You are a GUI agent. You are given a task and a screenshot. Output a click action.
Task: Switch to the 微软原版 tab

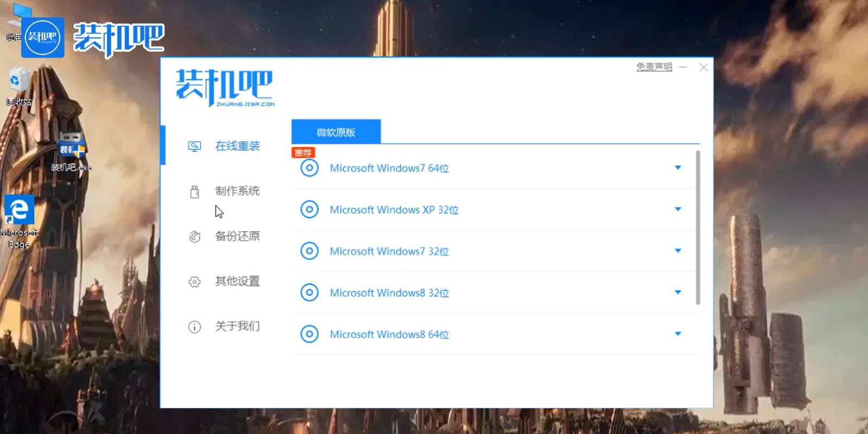pyautogui.click(x=336, y=132)
